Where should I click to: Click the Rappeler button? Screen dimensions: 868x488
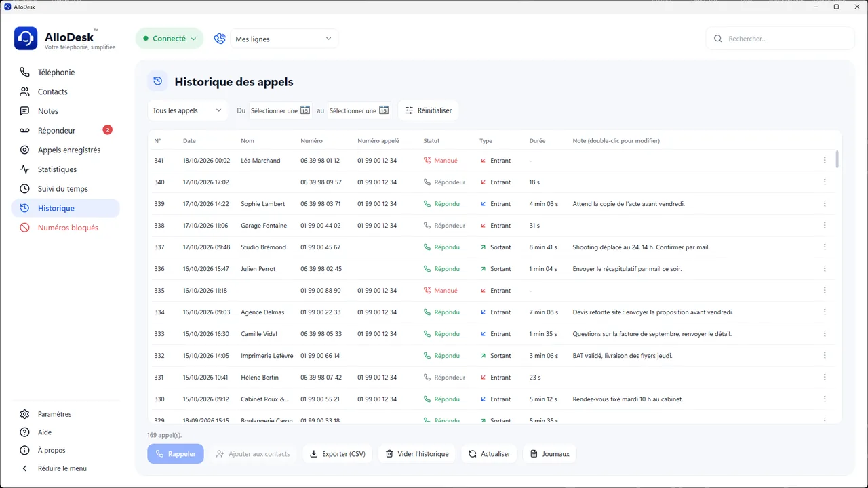click(176, 454)
